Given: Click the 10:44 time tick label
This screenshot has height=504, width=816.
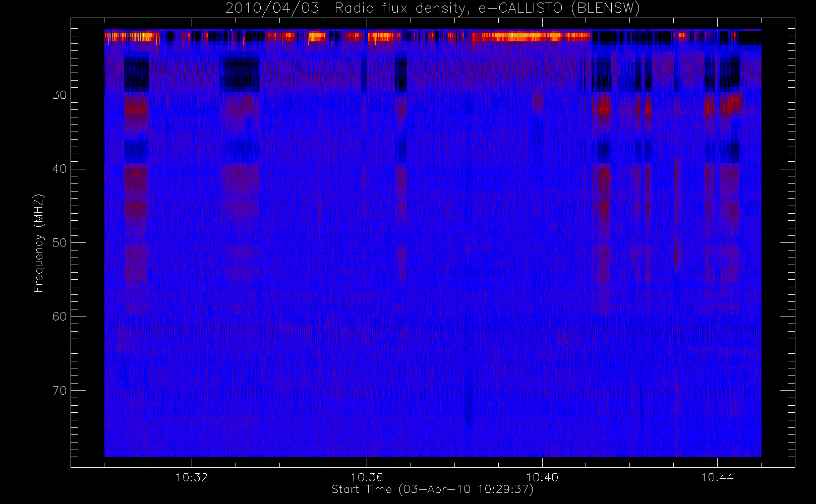Looking at the screenshot, I should tap(717, 477).
